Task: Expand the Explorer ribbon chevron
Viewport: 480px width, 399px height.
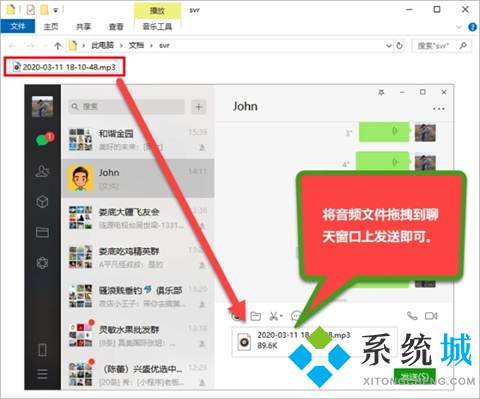Action: click(x=459, y=27)
